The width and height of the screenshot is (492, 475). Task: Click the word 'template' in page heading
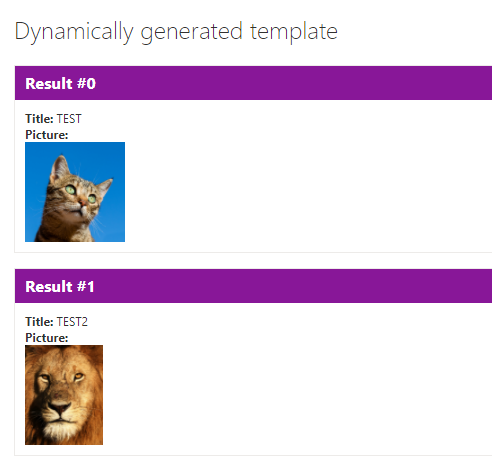pyautogui.click(x=294, y=32)
